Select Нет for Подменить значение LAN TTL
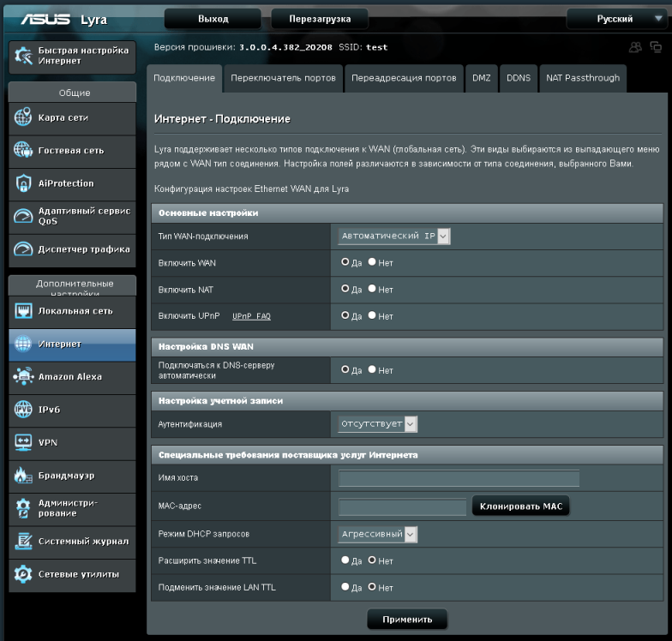 (x=372, y=586)
